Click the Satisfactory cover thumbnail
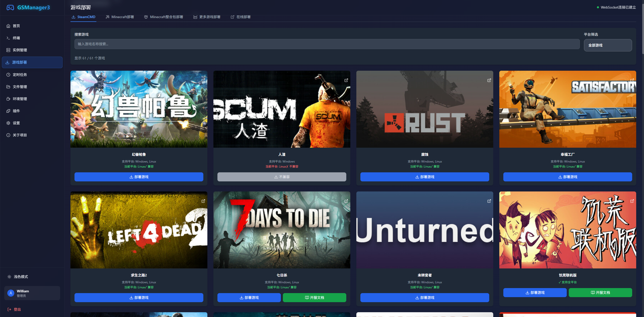Screen dimensions: 644x317 pyautogui.click(x=568, y=109)
